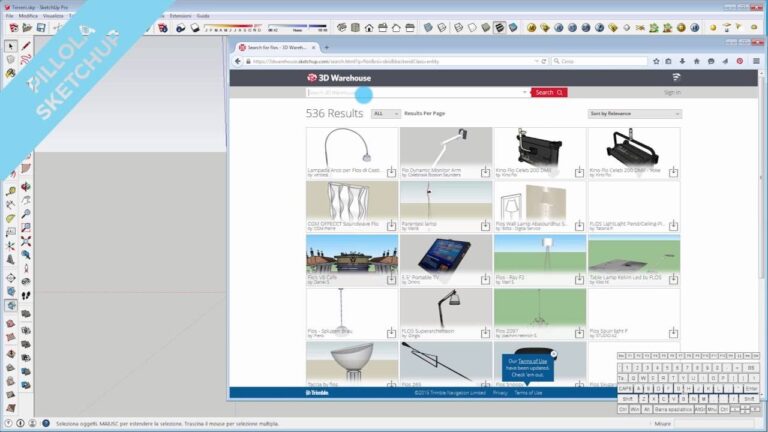This screenshot has height=432, width=768.
Task: Open the Visualizza menu
Action: tap(53, 16)
